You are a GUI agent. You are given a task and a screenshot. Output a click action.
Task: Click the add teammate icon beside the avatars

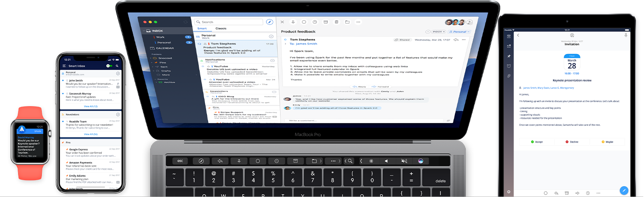[469, 22]
